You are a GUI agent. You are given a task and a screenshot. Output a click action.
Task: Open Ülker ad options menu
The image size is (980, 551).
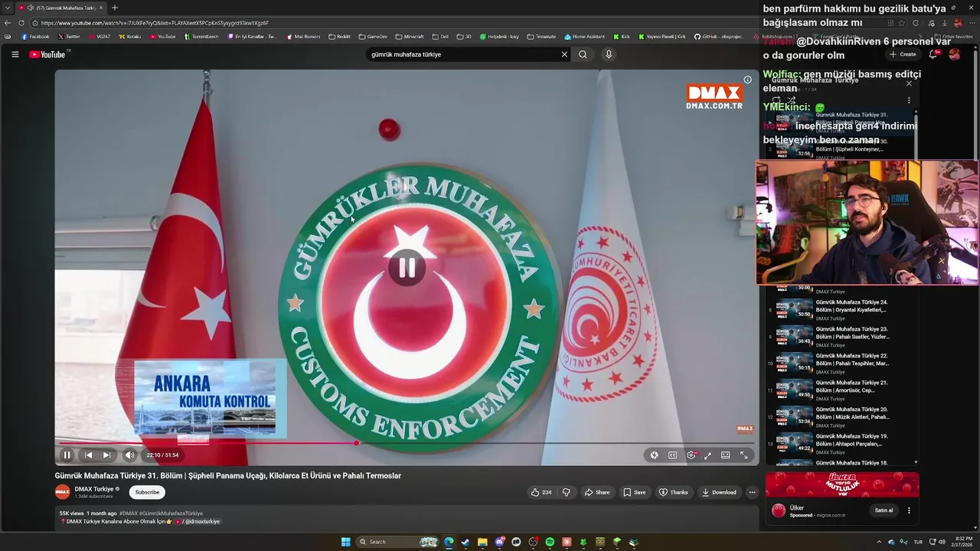(x=909, y=510)
